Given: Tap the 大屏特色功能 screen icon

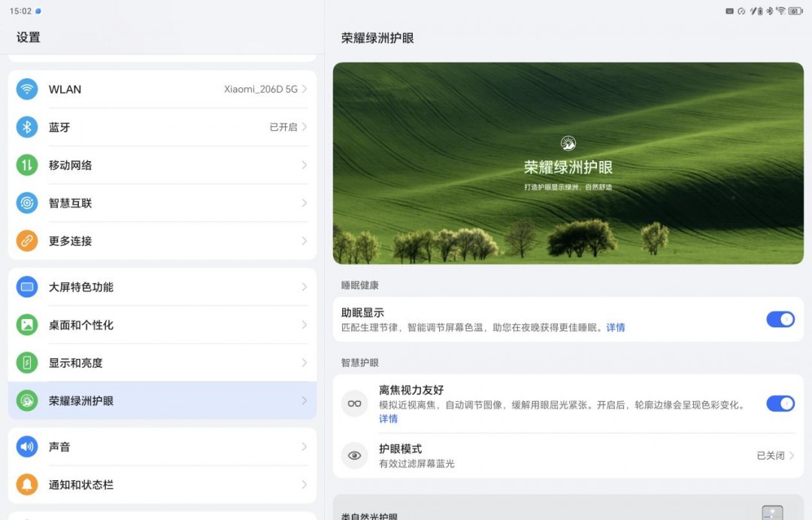Looking at the screenshot, I should pos(27,287).
